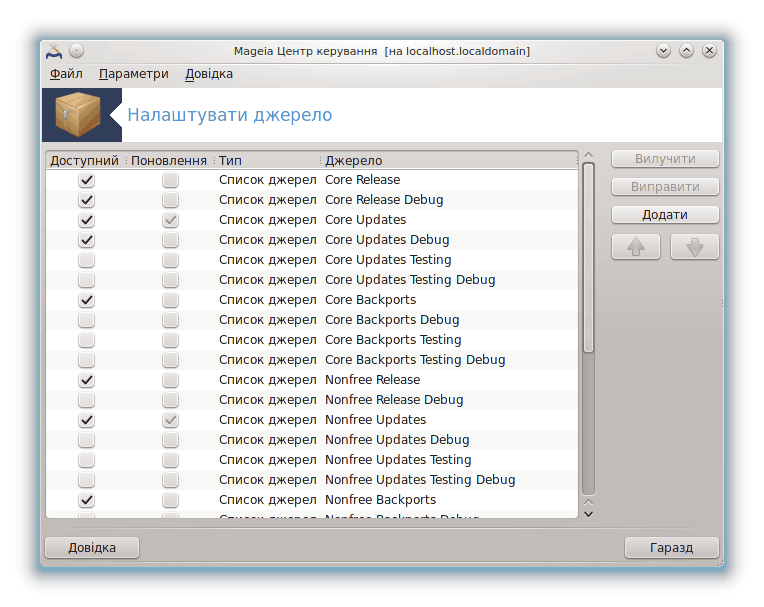Click the package box icon in the header
764x607 pixels.
tap(78, 115)
